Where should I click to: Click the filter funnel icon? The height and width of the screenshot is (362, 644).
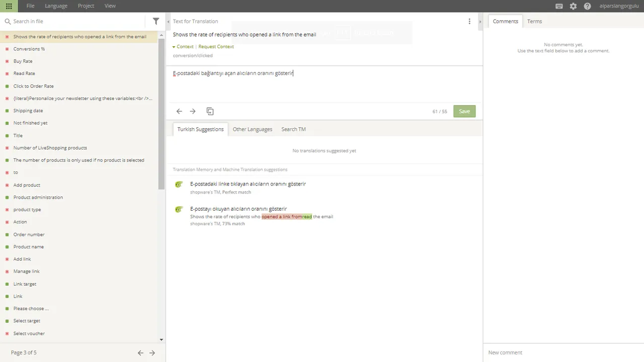(156, 21)
